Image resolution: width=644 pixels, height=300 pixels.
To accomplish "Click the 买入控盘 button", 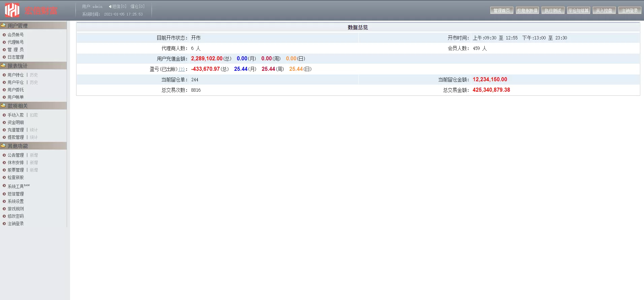I will point(604,10).
